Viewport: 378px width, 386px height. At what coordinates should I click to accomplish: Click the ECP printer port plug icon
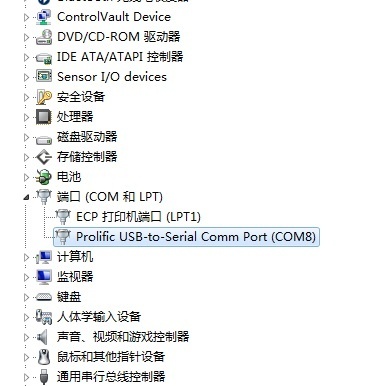coord(62,217)
